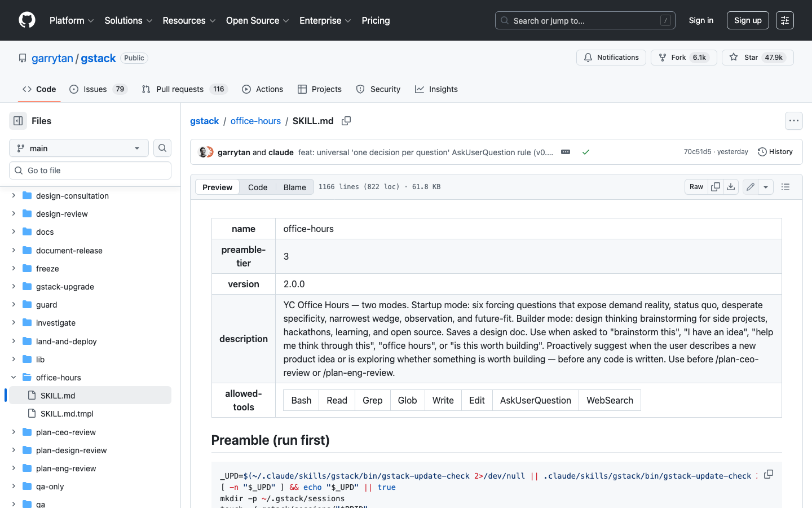Open more file actions menu

click(x=794, y=121)
